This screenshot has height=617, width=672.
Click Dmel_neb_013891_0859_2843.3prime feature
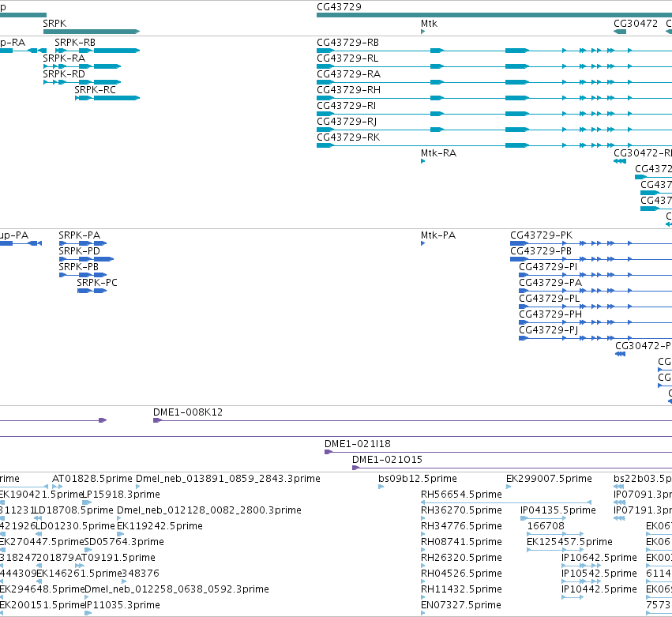click(228, 479)
